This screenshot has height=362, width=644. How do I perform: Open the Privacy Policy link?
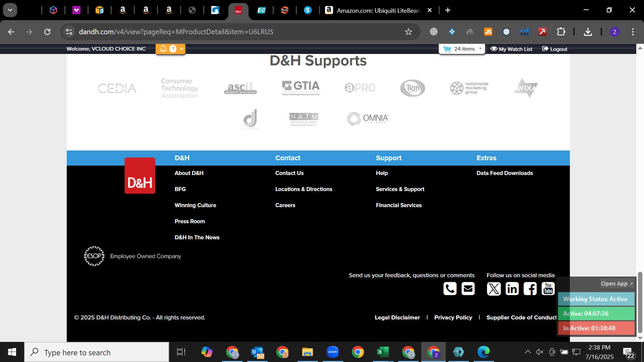(453, 317)
